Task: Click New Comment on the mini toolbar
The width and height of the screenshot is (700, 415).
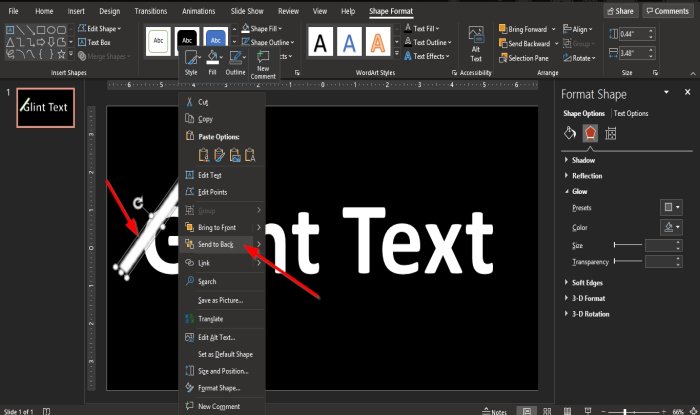Action: [x=264, y=66]
